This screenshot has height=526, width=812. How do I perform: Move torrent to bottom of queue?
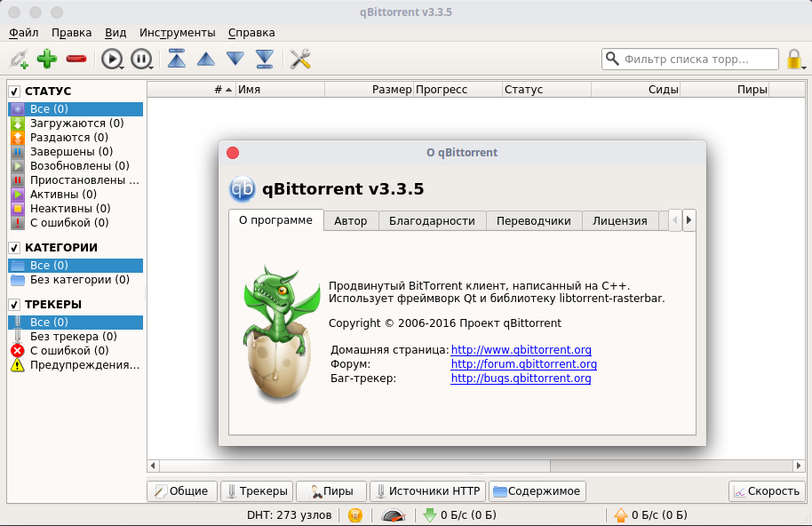click(x=265, y=59)
